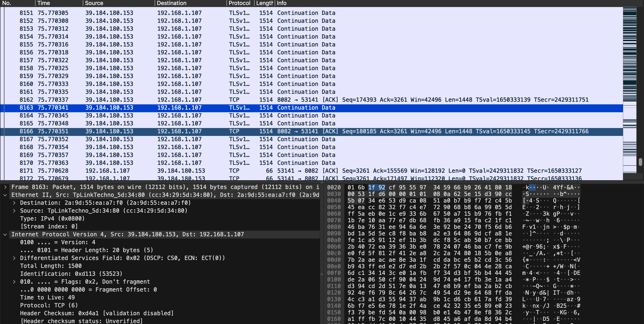The width and height of the screenshot is (644, 324).
Task: Expand the Ethernet Source TpLinkTechno field
Action: tap(14, 211)
